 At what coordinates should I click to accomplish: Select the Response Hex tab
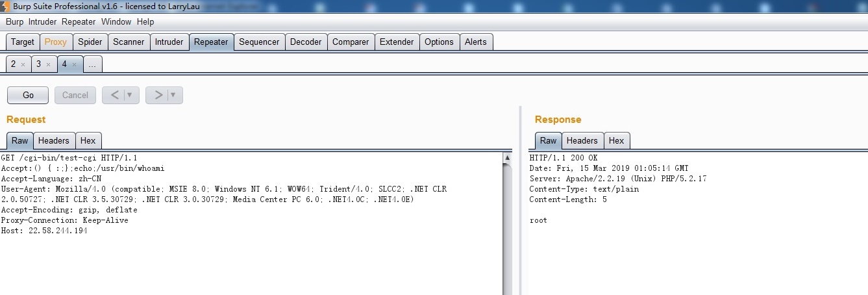click(617, 140)
